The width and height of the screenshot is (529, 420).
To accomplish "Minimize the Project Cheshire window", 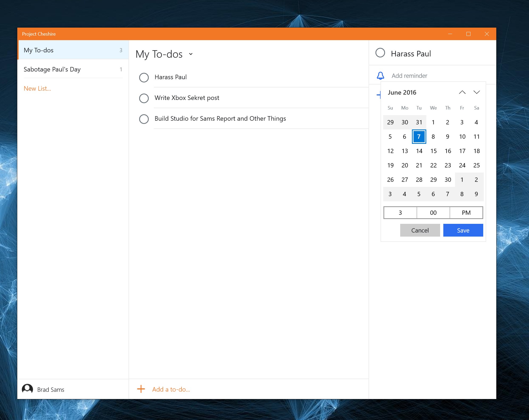I will pyautogui.click(x=450, y=34).
